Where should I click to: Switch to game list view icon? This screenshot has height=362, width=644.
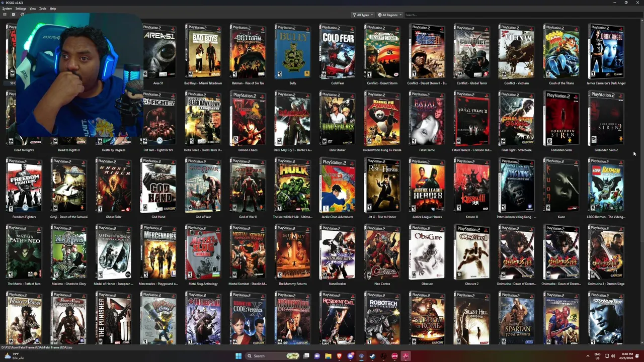point(5,15)
